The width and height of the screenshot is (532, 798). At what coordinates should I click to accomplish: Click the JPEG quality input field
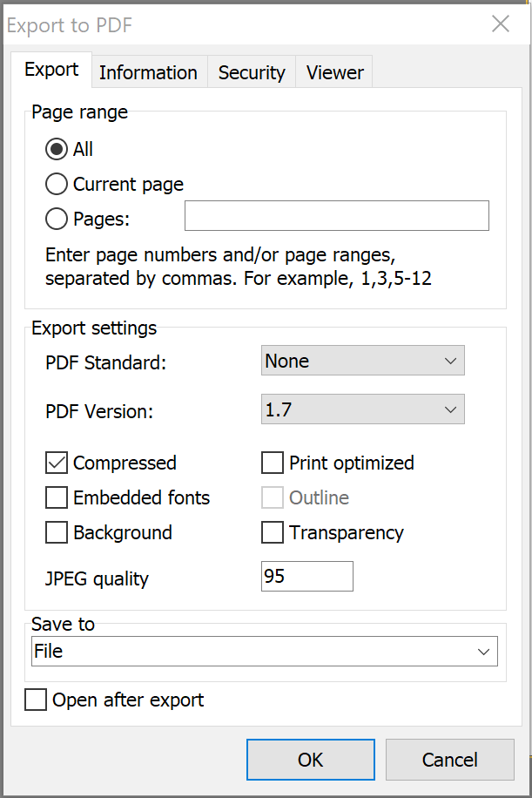pos(306,577)
